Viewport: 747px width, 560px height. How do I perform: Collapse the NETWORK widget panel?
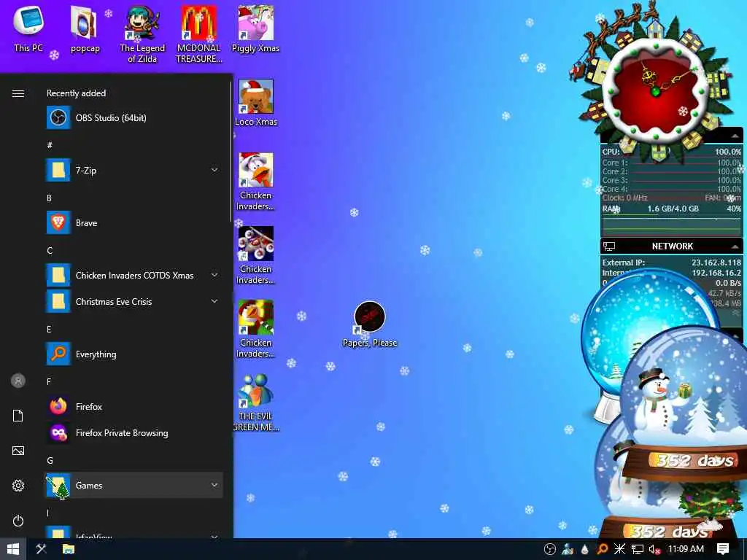(x=735, y=246)
